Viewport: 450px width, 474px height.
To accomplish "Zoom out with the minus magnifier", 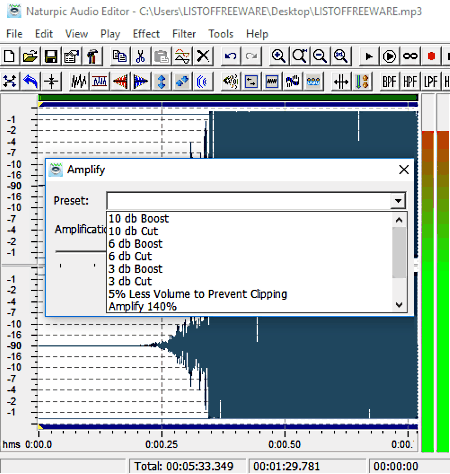I will (320, 56).
